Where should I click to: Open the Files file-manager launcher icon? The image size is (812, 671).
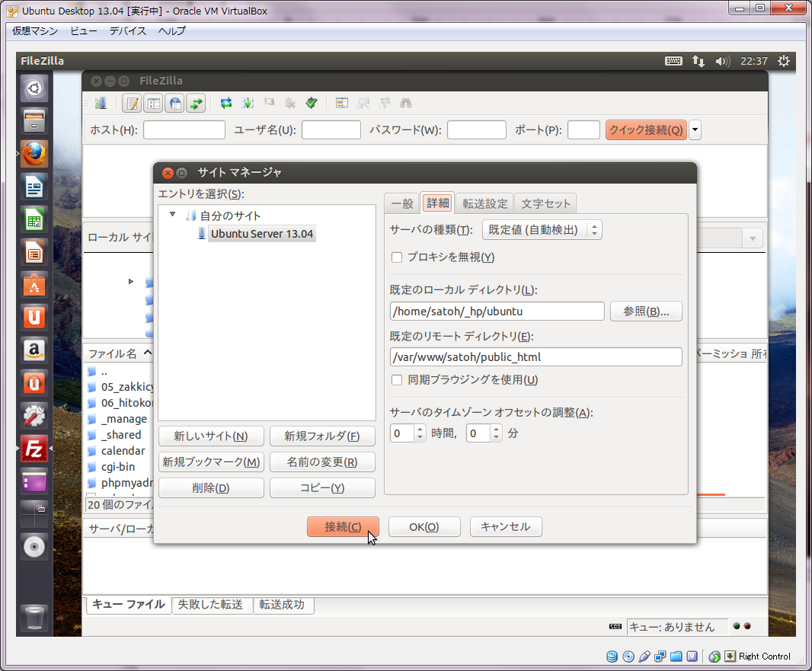click(x=34, y=121)
